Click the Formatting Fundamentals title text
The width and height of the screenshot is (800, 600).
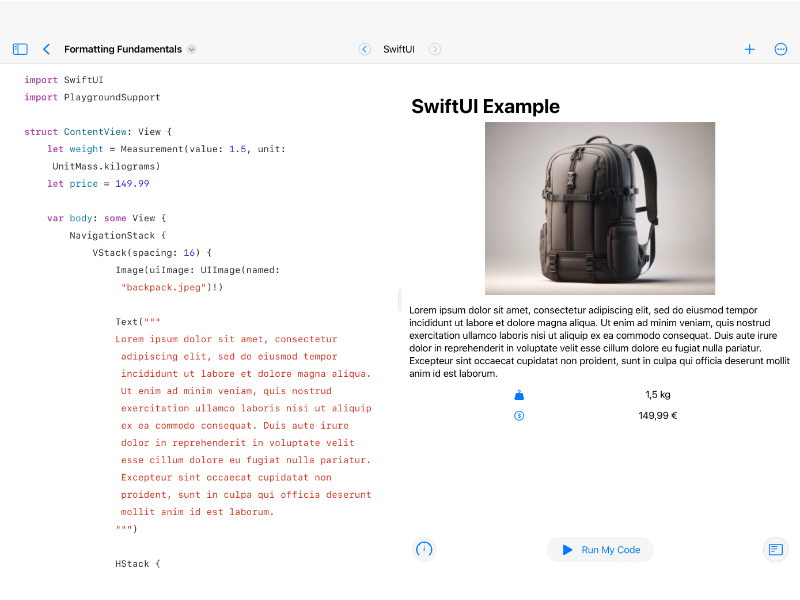pyautogui.click(x=122, y=49)
